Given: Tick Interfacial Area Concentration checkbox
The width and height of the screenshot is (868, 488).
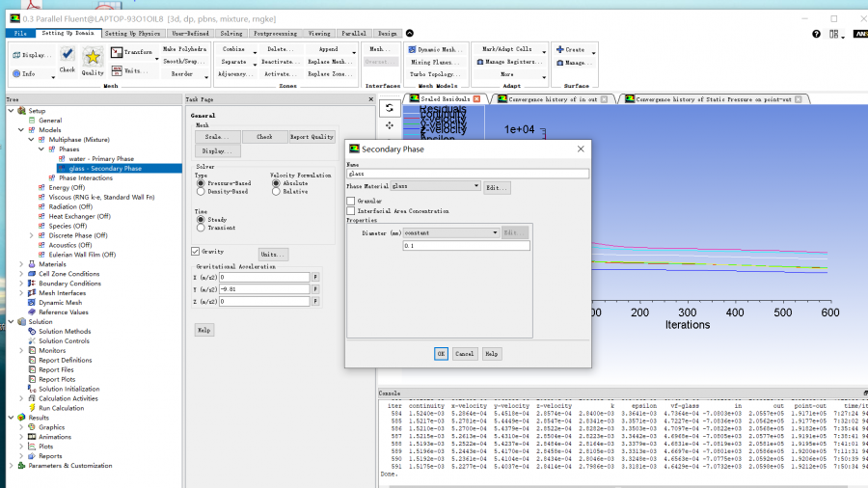Looking at the screenshot, I should 351,210.
